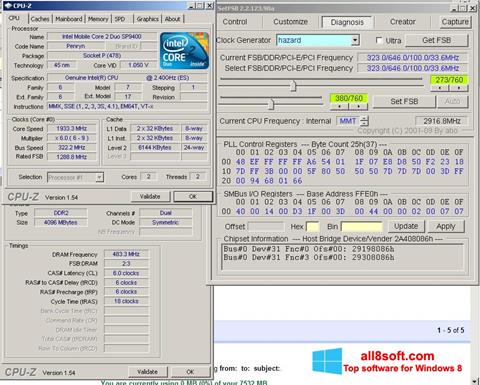Click the disabled Auto button

point(452,101)
